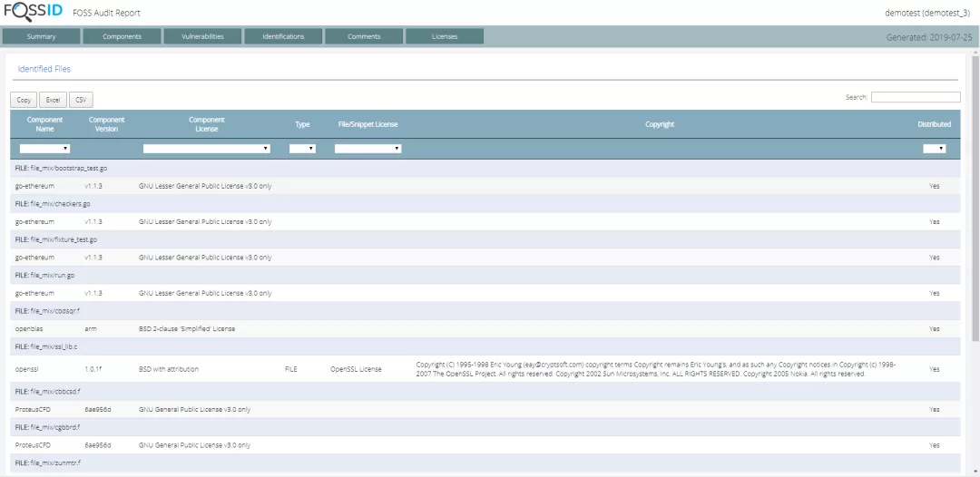Open the Vulnerabilities tab

click(202, 36)
